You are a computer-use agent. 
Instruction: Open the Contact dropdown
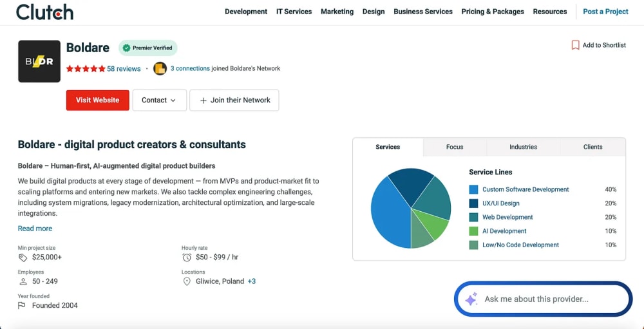tap(159, 100)
